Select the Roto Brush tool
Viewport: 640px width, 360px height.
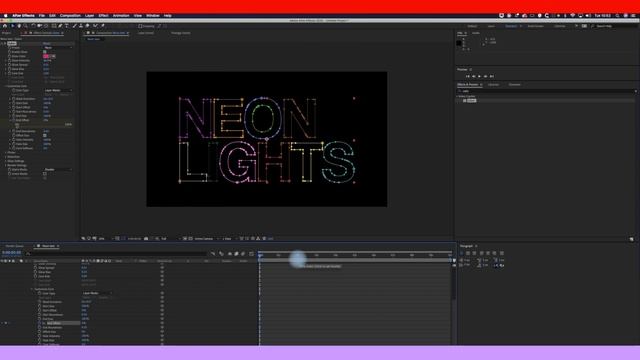click(95, 26)
